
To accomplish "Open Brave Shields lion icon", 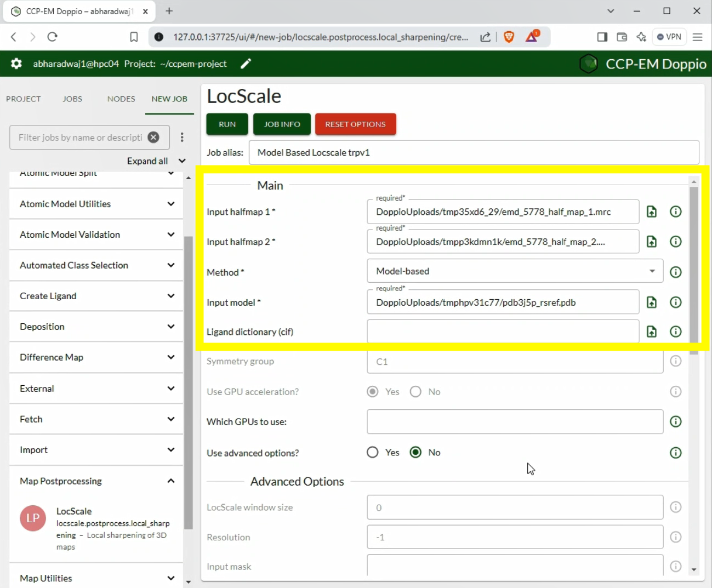I will coord(509,37).
